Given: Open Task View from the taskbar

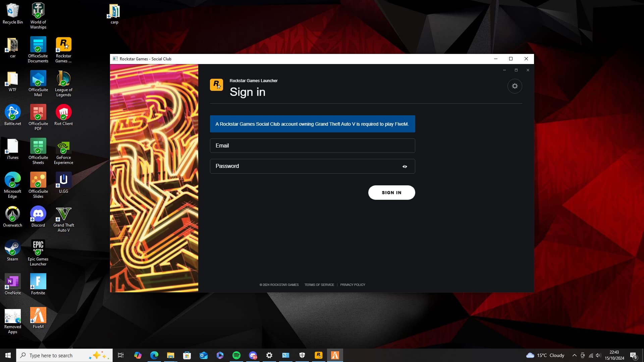Looking at the screenshot, I should 121,355.
